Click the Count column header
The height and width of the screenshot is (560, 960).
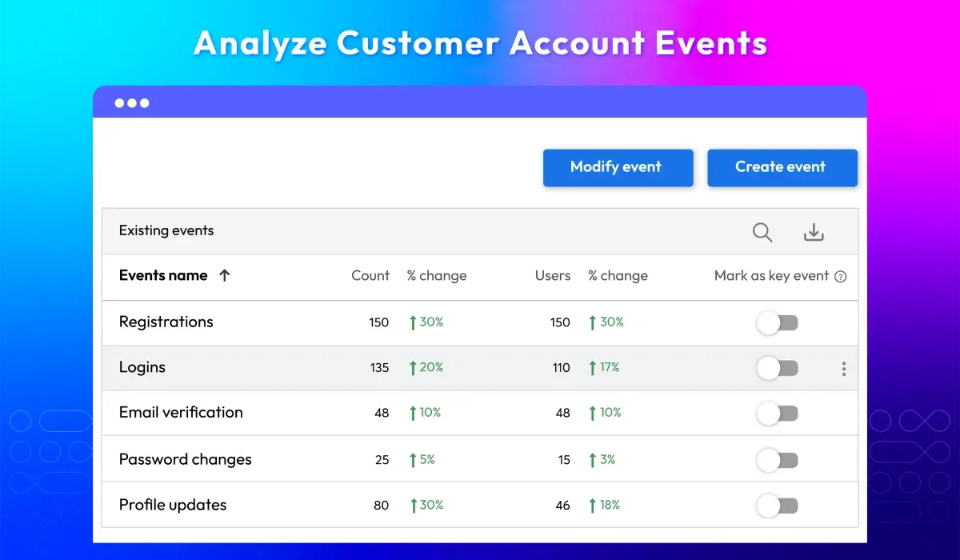[x=370, y=275]
